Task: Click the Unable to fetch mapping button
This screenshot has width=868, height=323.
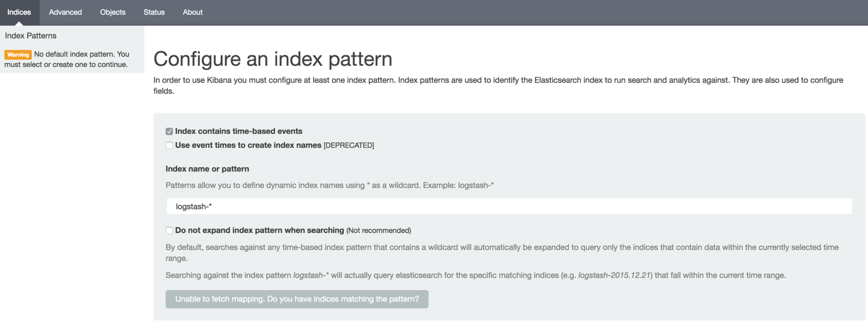Action: tap(297, 299)
